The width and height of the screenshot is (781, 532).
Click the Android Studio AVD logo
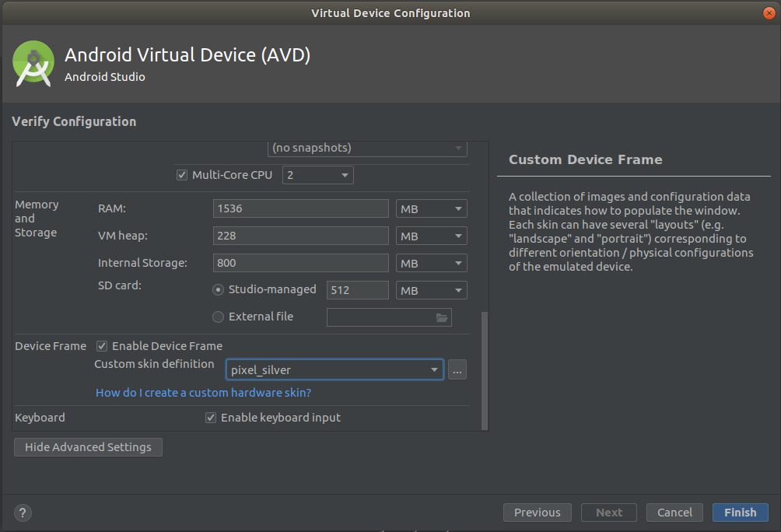(x=33, y=65)
